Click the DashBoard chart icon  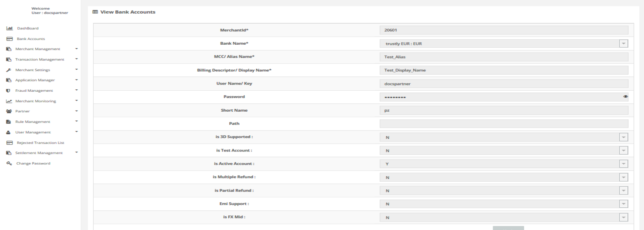tap(9, 28)
